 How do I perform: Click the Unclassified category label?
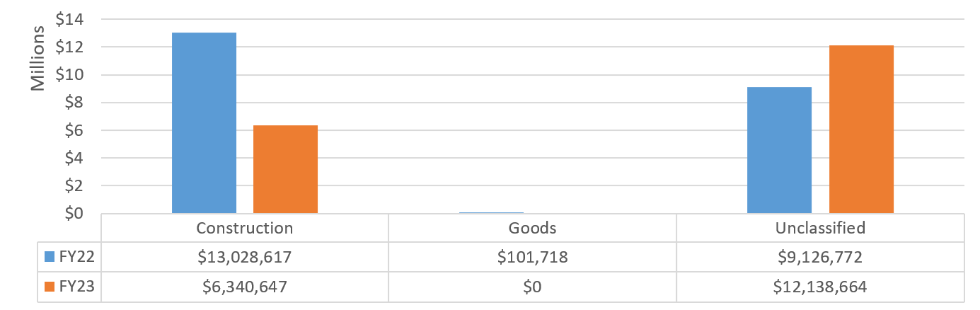point(820,228)
